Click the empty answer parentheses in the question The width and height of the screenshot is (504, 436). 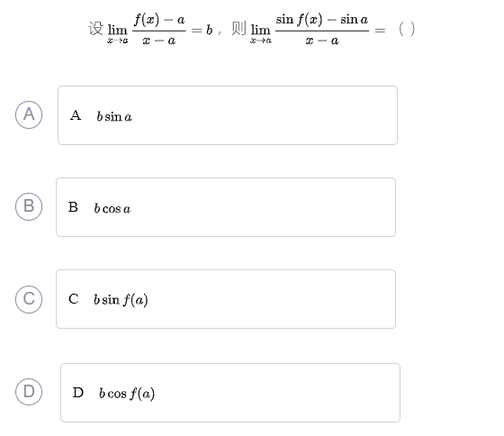(x=407, y=29)
